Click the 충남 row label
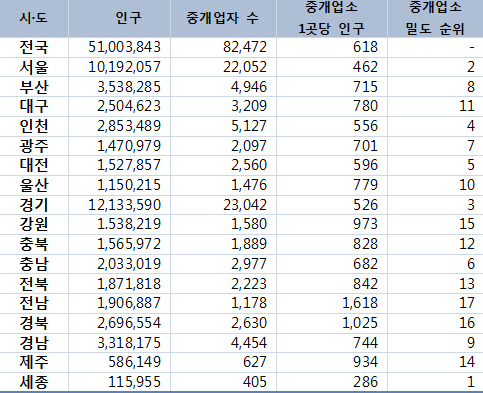 (x=34, y=264)
